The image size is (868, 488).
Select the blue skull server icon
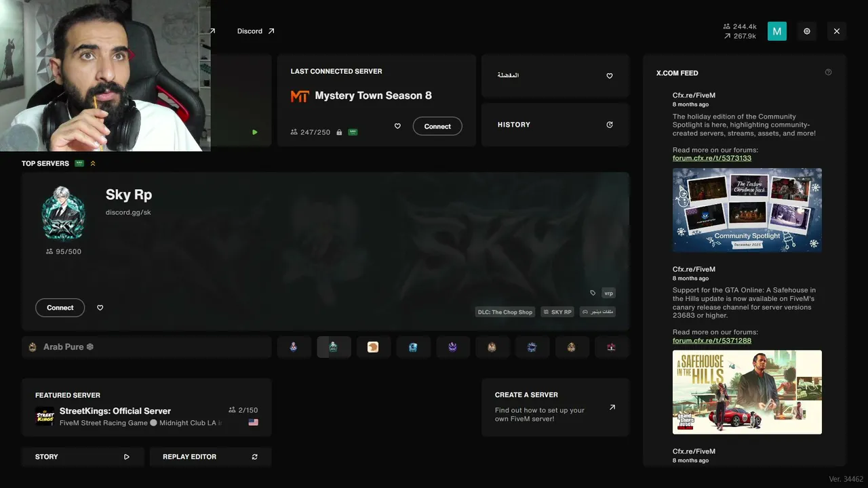point(413,347)
